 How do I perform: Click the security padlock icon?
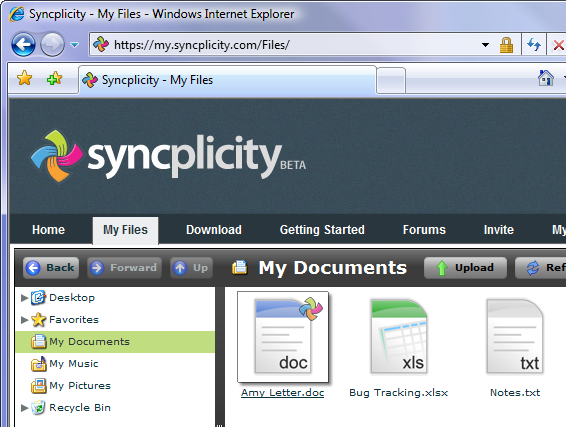pyautogui.click(x=506, y=45)
